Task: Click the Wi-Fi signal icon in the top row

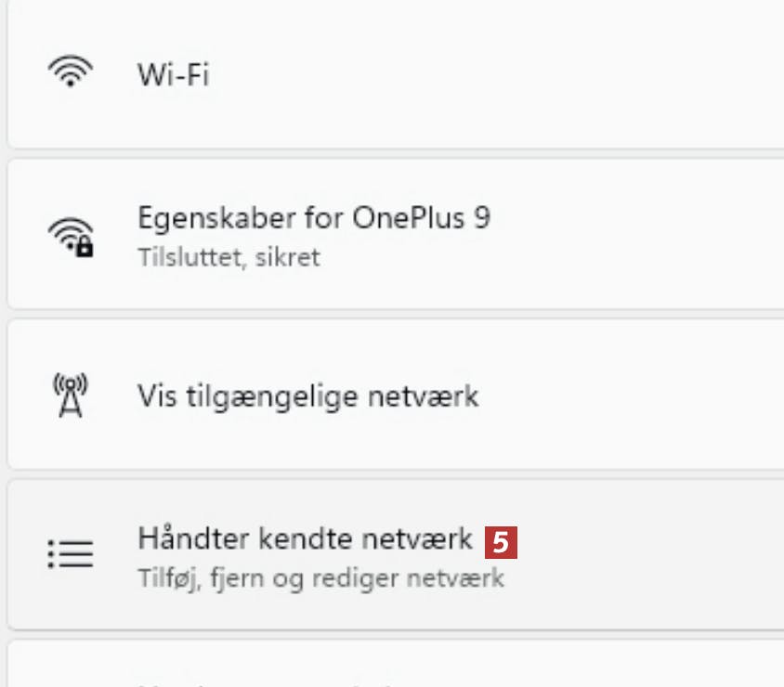Action: [70, 73]
